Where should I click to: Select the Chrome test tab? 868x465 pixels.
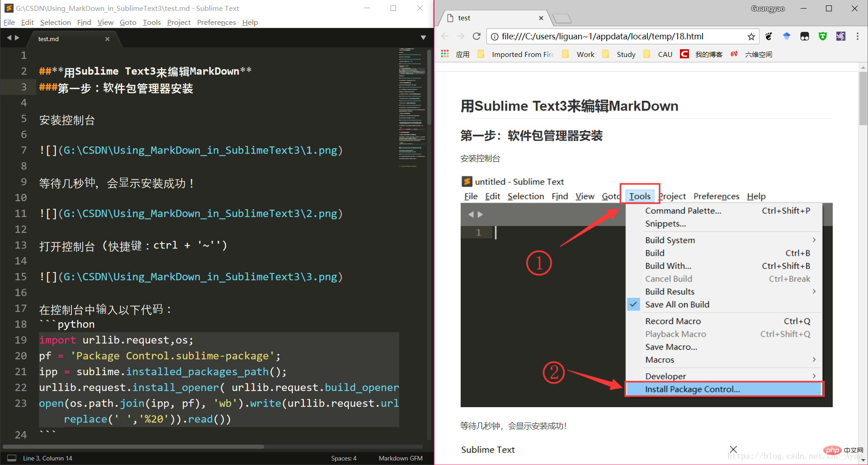(495, 18)
